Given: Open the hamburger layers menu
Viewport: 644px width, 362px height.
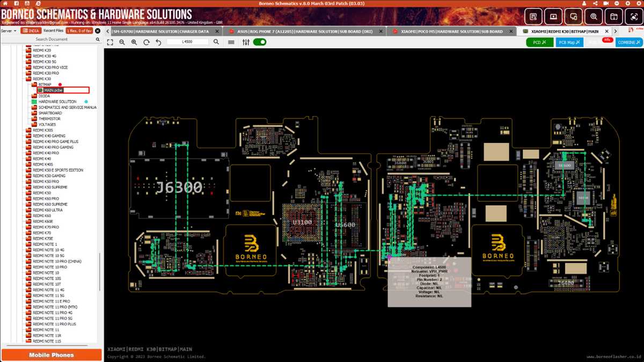Looking at the screenshot, I should [x=231, y=42].
